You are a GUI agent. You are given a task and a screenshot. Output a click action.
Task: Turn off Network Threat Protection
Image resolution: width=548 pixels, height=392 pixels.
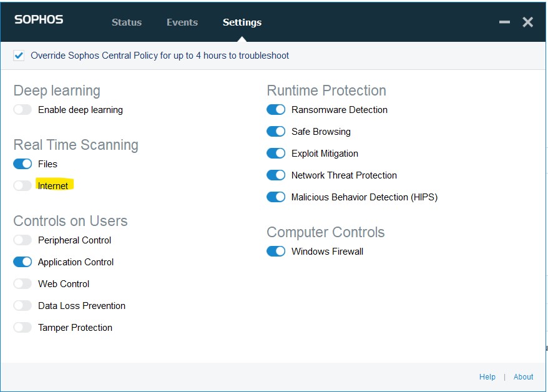(x=276, y=175)
